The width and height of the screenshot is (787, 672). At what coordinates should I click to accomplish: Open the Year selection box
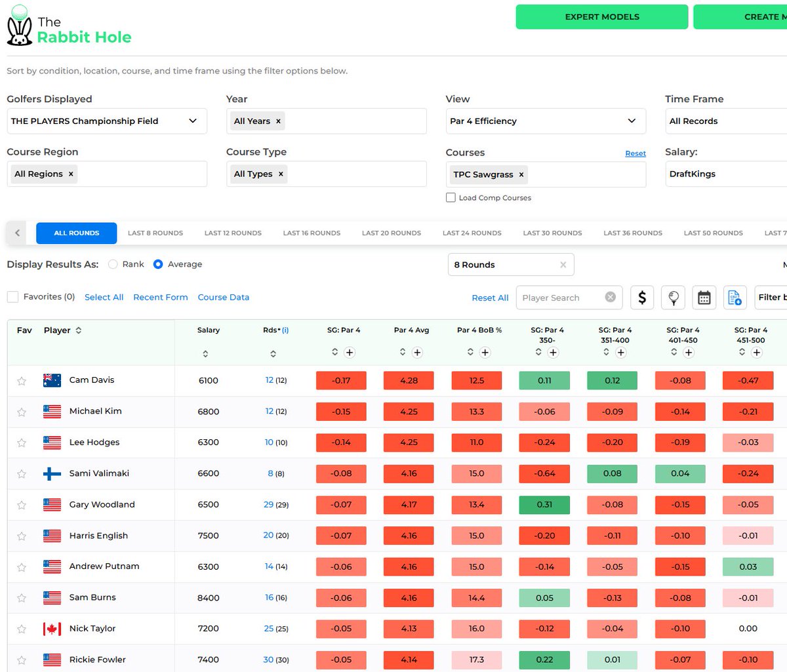click(327, 121)
